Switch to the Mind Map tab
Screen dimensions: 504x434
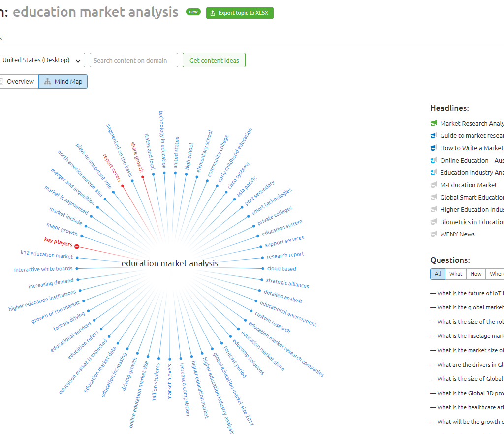point(63,81)
